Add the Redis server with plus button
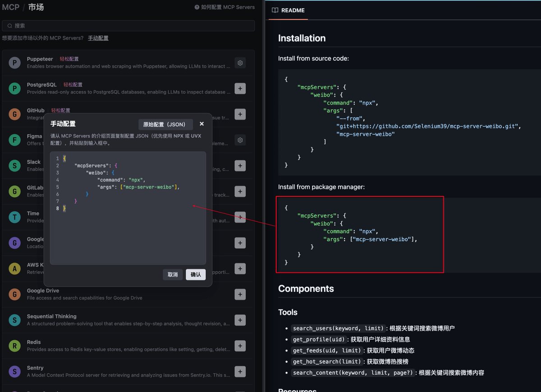The height and width of the screenshot is (392, 541). [240, 346]
